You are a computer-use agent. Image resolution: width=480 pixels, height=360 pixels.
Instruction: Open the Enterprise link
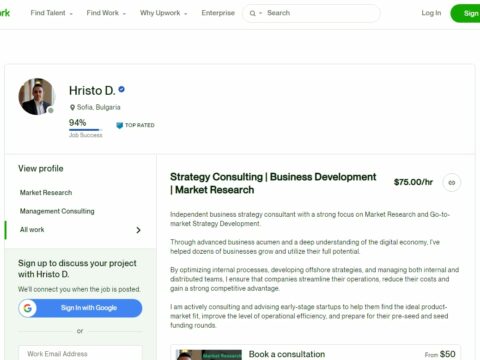pyautogui.click(x=218, y=13)
